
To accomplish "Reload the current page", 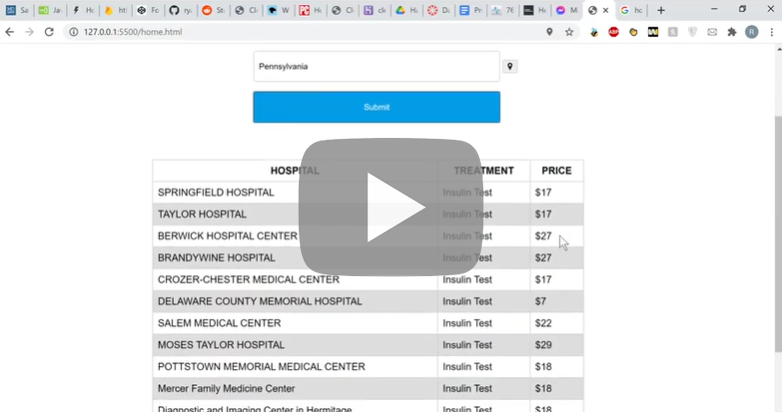I will [49, 32].
